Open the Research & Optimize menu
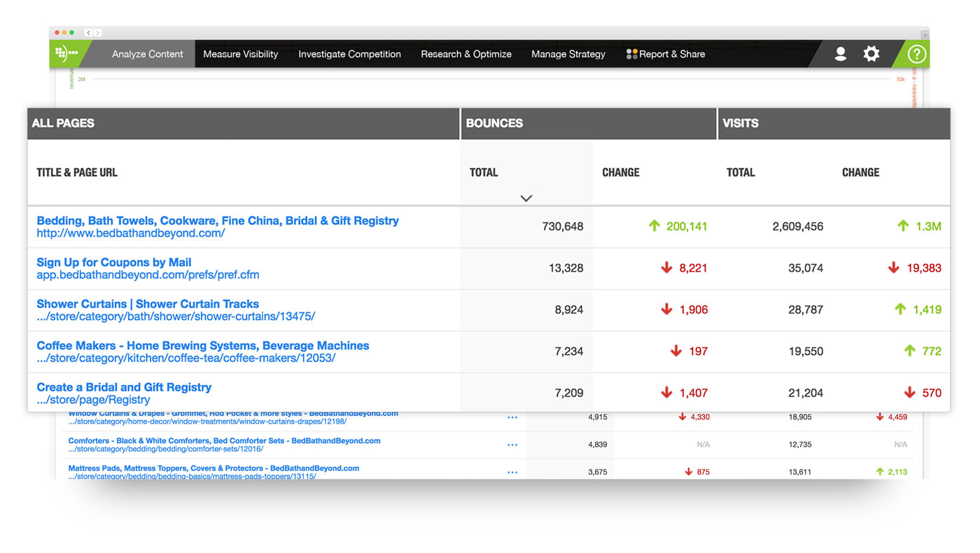980x553 pixels. 466,54
